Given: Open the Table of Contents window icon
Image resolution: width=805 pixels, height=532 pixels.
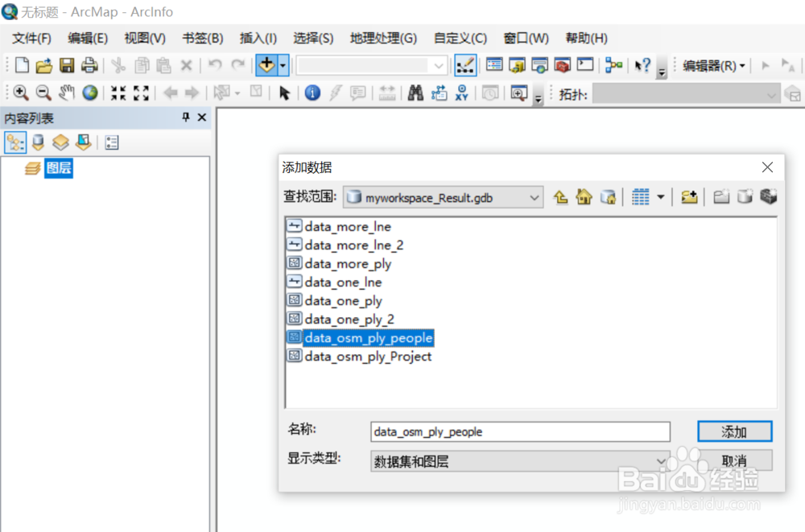Looking at the screenshot, I should pos(494,64).
